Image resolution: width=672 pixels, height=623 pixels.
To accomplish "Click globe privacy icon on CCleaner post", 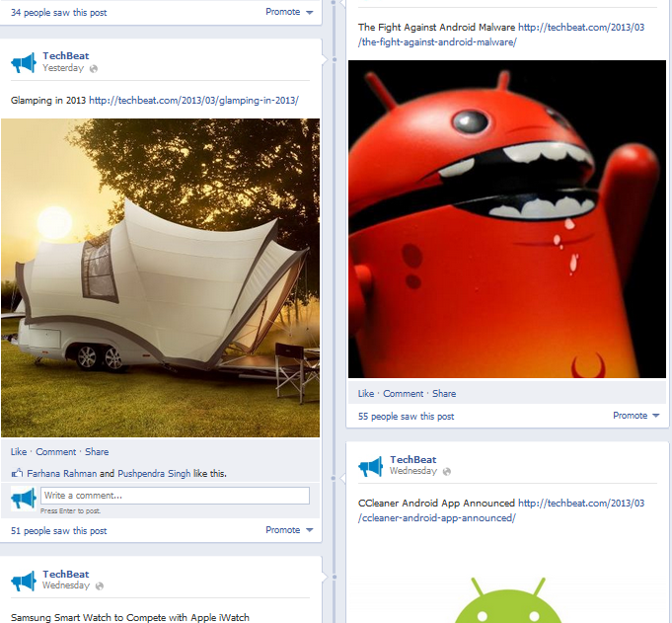I will click(447, 472).
